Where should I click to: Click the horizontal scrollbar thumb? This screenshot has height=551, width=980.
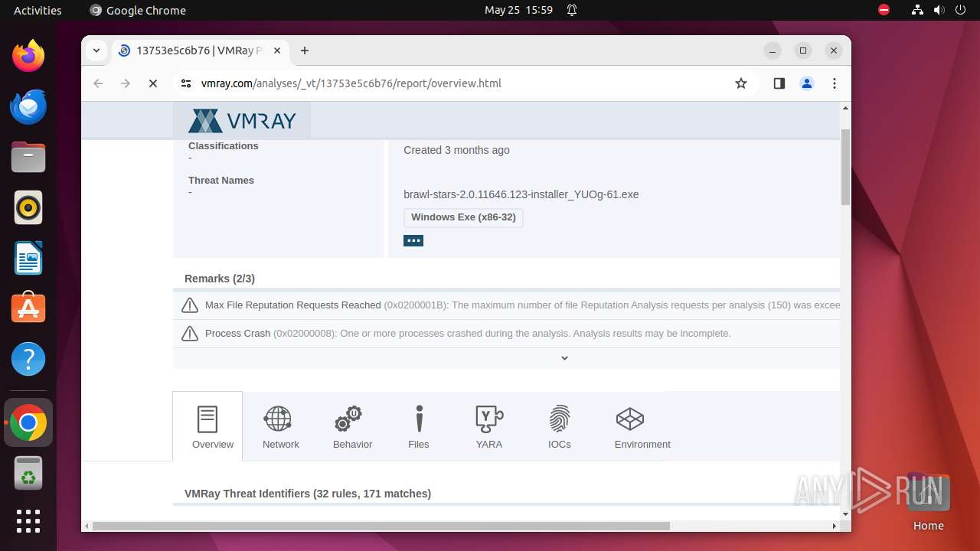point(381,526)
